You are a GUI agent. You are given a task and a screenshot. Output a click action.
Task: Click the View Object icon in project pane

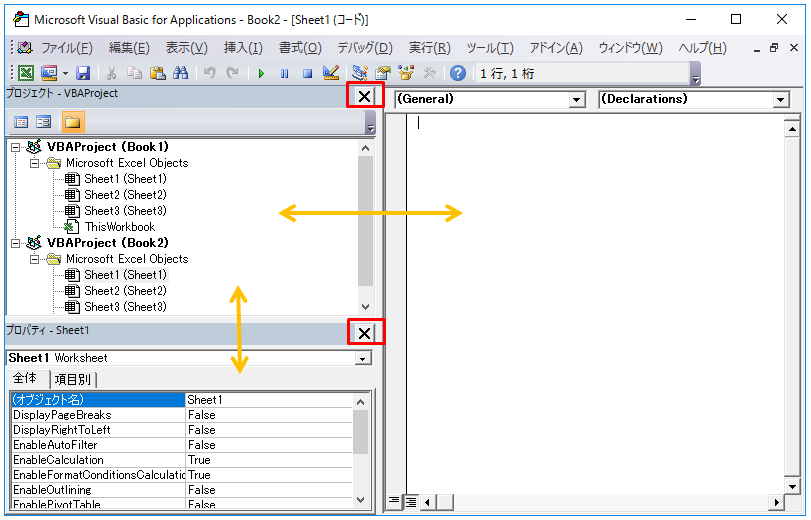point(43,122)
